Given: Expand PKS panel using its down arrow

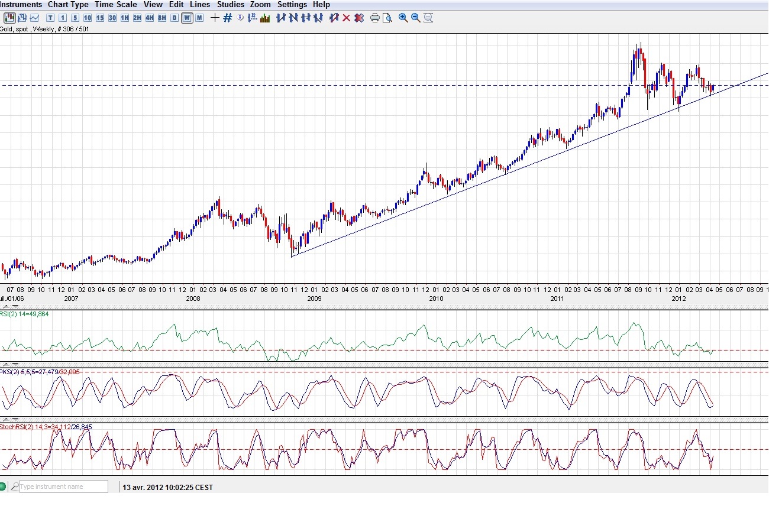Looking at the screenshot, I should 15,365.
